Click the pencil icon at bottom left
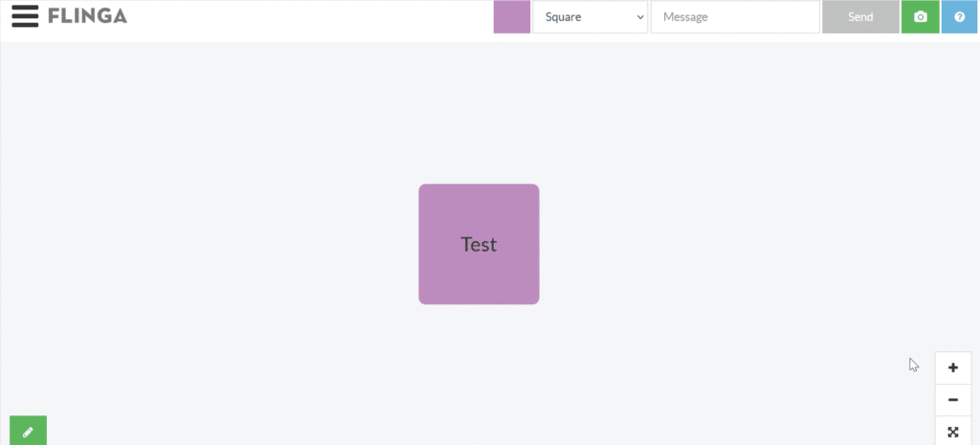The width and height of the screenshot is (980, 445). [x=28, y=432]
